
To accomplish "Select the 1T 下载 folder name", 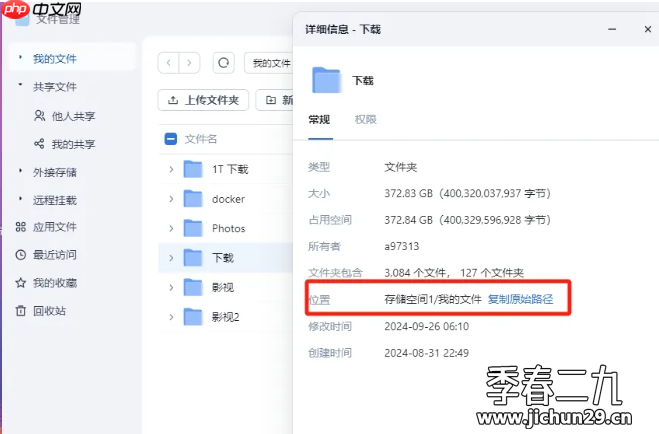I will pos(230,169).
